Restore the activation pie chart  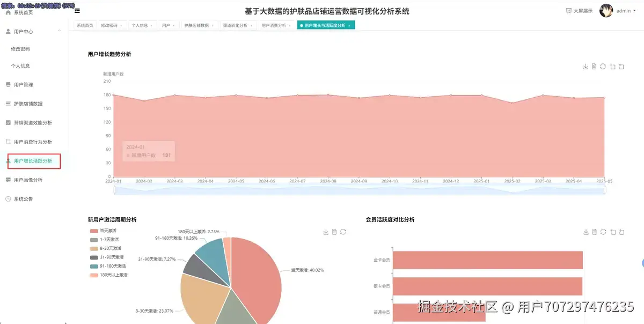point(343,232)
